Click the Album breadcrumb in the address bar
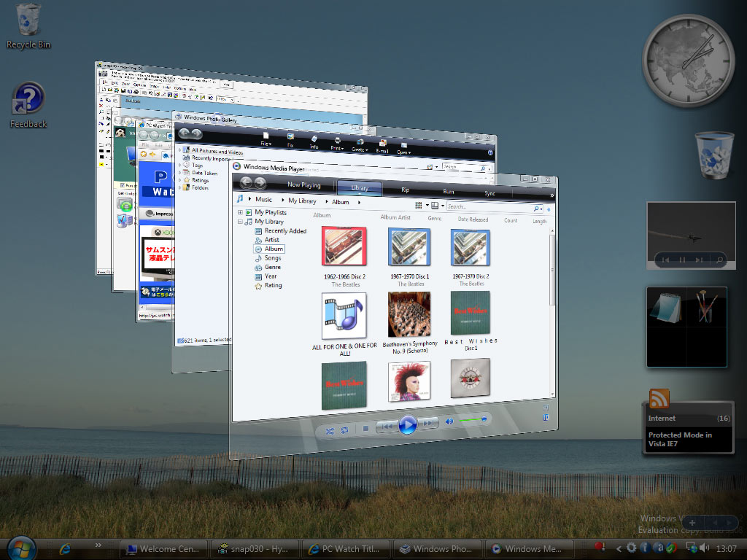The image size is (747, 560). tap(340, 202)
